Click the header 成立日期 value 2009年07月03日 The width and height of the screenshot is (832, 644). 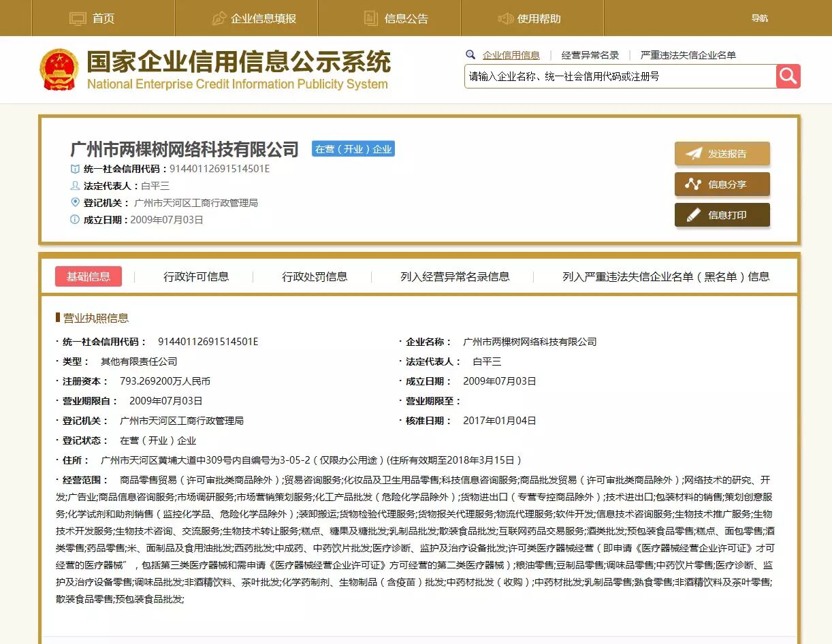[x=167, y=220]
